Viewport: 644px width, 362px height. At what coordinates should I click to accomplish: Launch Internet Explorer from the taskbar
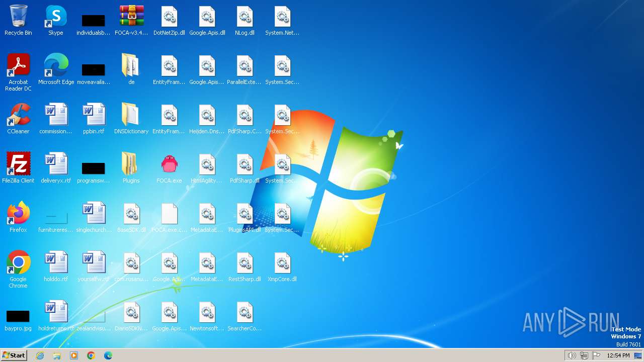click(40, 355)
